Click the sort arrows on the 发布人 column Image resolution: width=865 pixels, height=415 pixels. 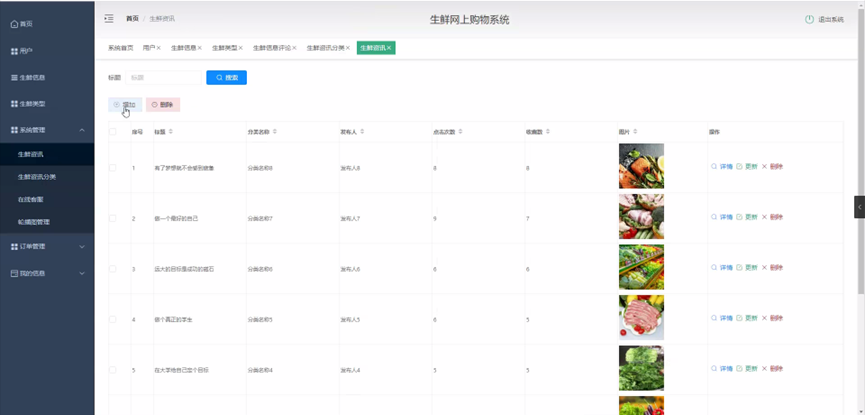pyautogui.click(x=362, y=132)
